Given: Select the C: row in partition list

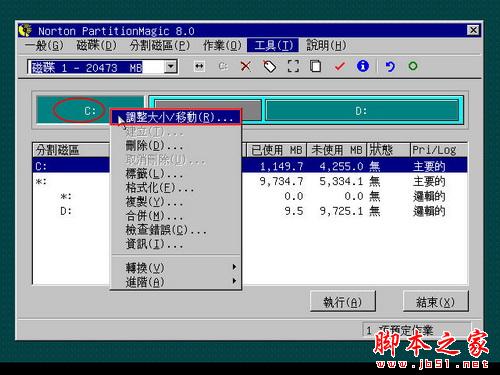Looking at the screenshot, I should point(250,166).
